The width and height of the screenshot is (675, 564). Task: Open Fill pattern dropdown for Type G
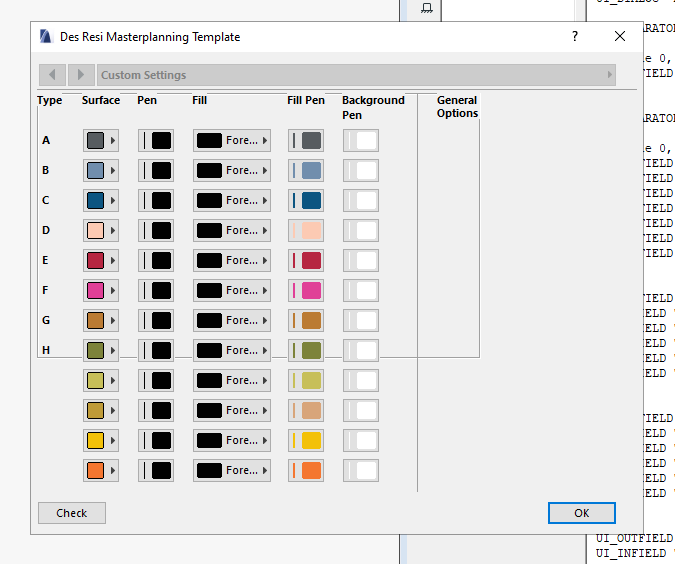click(232, 321)
